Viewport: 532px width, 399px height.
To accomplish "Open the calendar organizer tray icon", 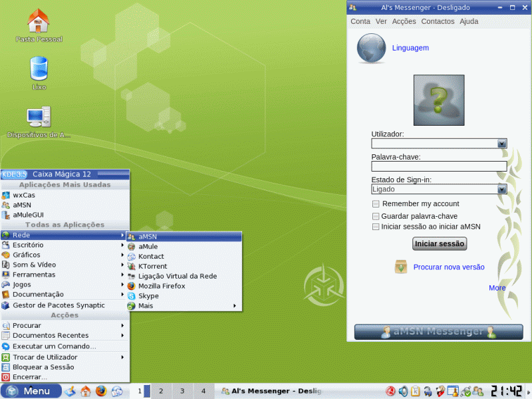I will [x=453, y=391].
